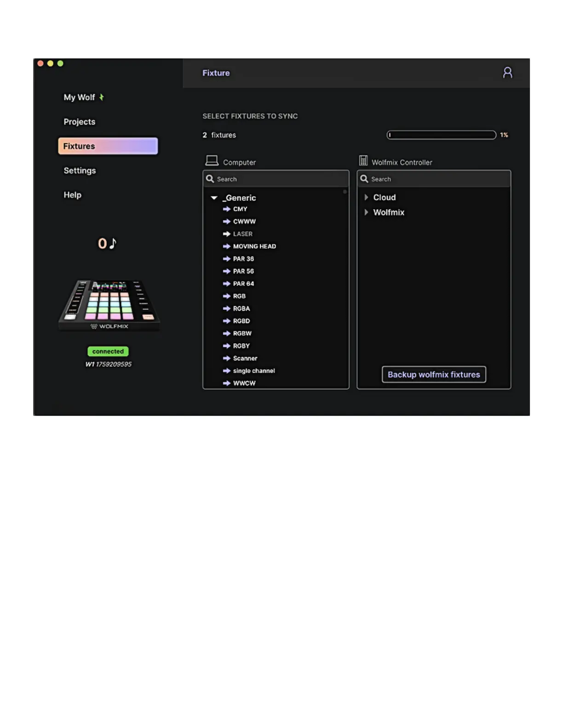Screen dimensions: 563x728
Task: Click the sync arrow next to WWCW
Action: tap(226, 383)
